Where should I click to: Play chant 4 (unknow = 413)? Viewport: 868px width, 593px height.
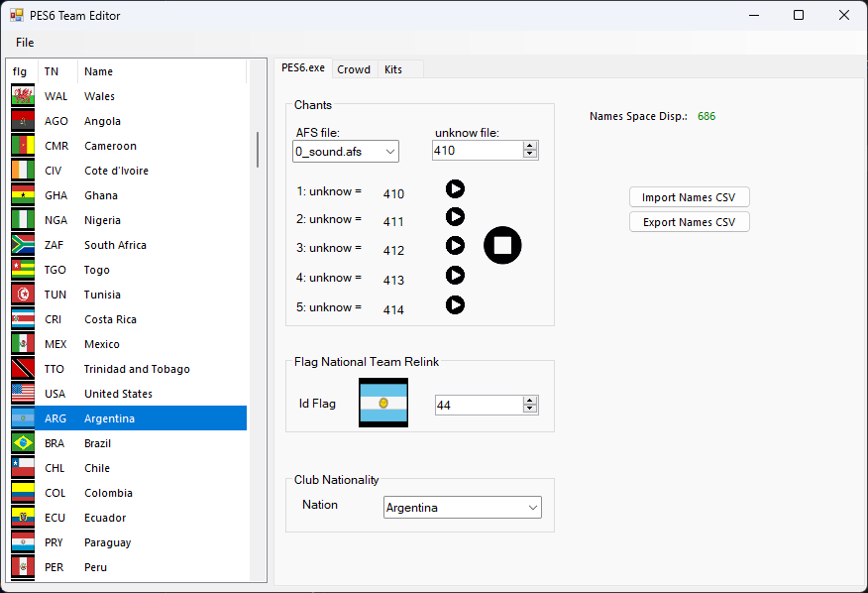[455, 275]
